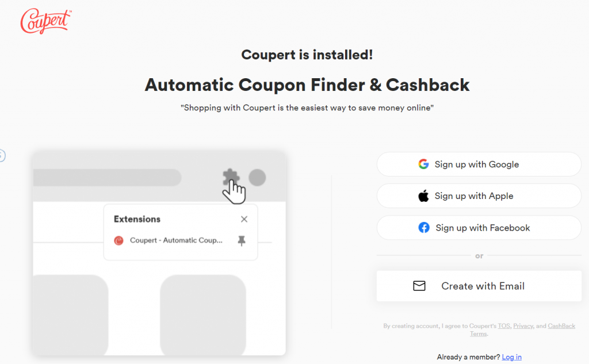Click the puzzle-piece extensions icon
The height and width of the screenshot is (364, 589).
[x=231, y=177]
